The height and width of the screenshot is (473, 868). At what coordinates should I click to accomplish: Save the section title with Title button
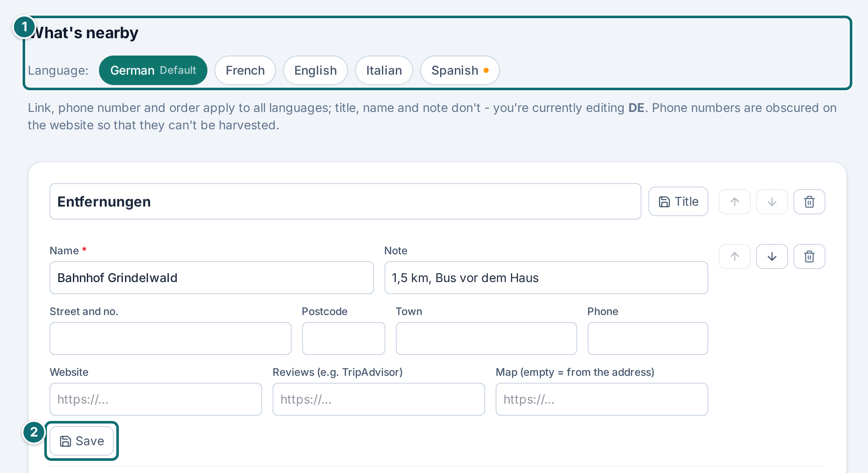(678, 201)
